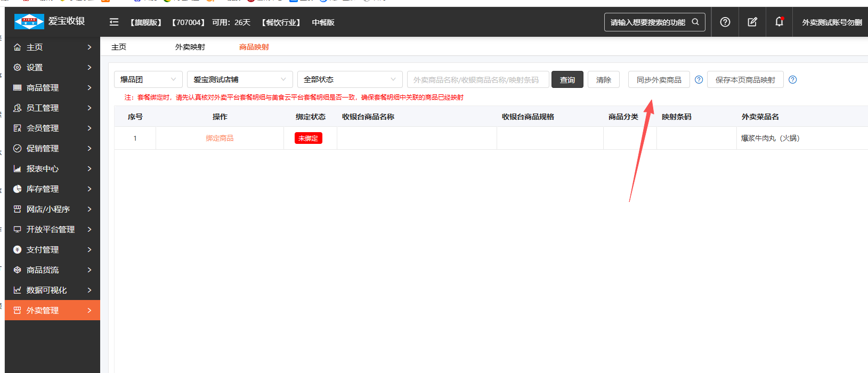
Task: Click the product name search input field
Action: click(477, 79)
